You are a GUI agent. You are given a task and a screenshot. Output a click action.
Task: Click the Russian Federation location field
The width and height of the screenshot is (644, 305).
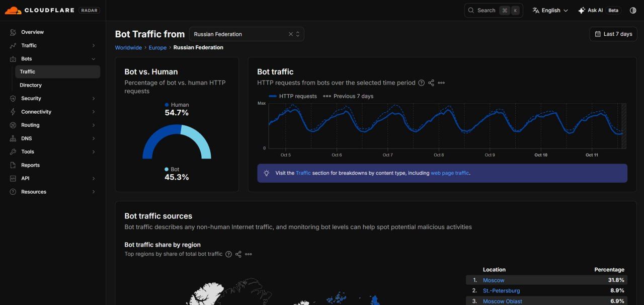(247, 34)
